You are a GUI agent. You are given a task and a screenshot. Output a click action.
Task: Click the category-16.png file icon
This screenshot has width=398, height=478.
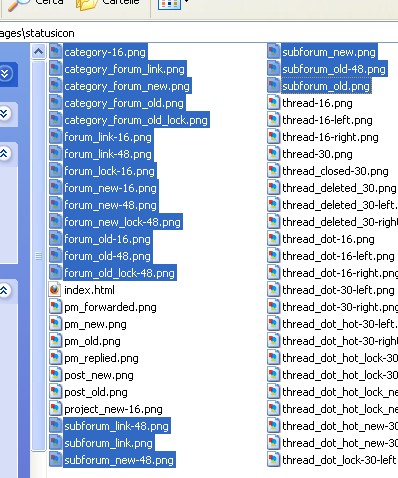[x=55, y=52]
